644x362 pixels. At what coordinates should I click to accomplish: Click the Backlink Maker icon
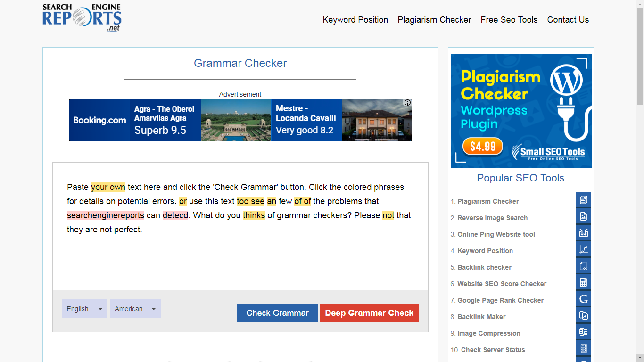584,315
